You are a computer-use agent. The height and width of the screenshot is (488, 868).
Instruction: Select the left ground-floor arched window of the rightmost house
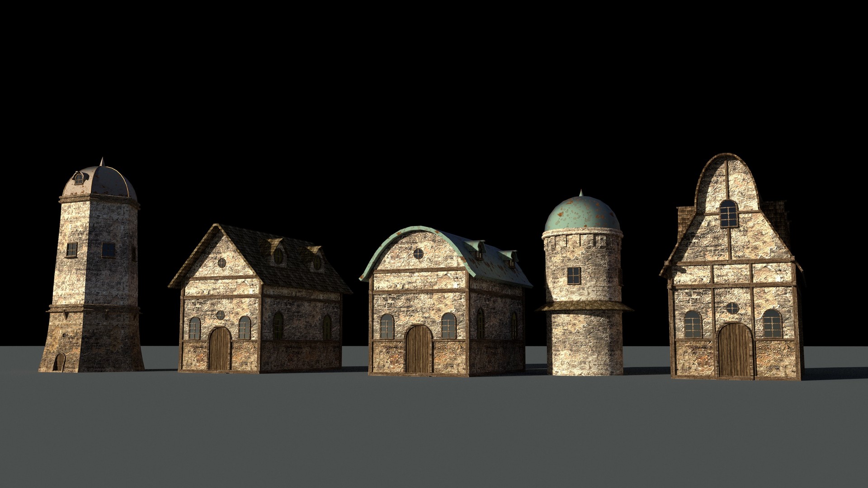tap(693, 324)
